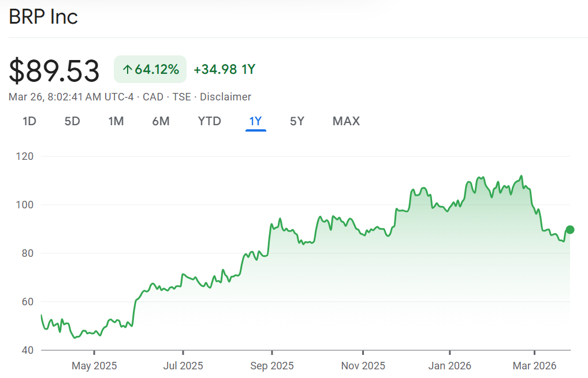Click the Jan 2026 axis label

[449, 366]
